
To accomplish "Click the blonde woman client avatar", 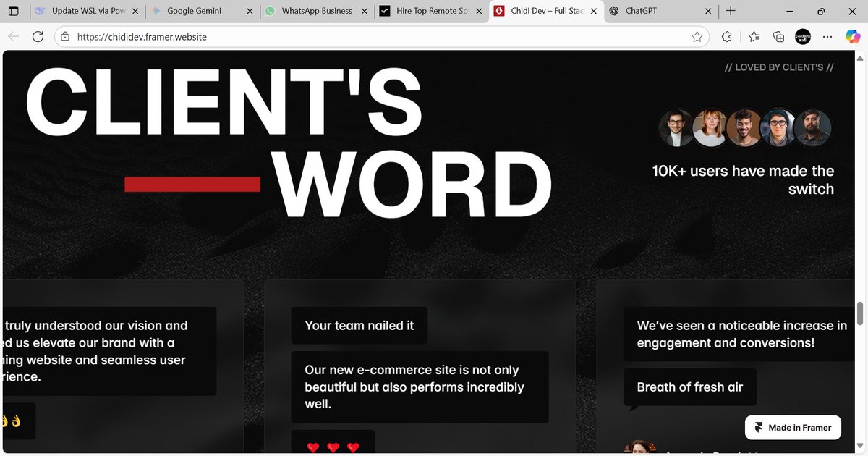I will tap(710, 128).
